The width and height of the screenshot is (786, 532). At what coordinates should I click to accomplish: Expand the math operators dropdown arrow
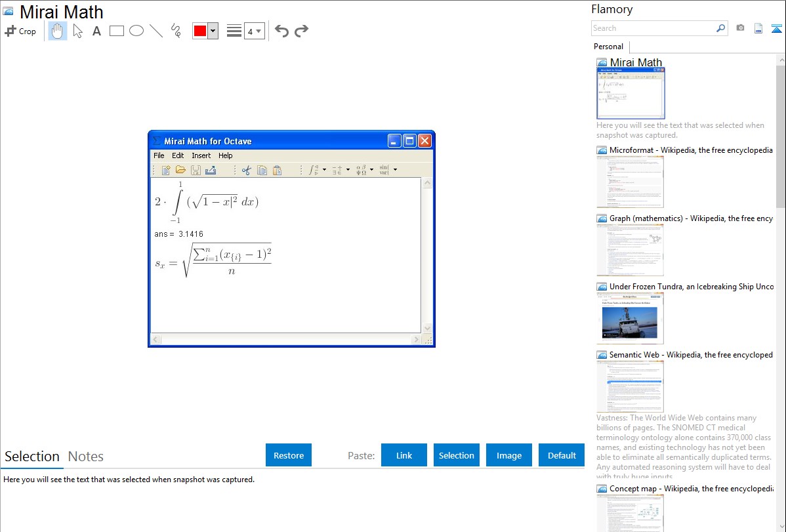click(x=348, y=170)
